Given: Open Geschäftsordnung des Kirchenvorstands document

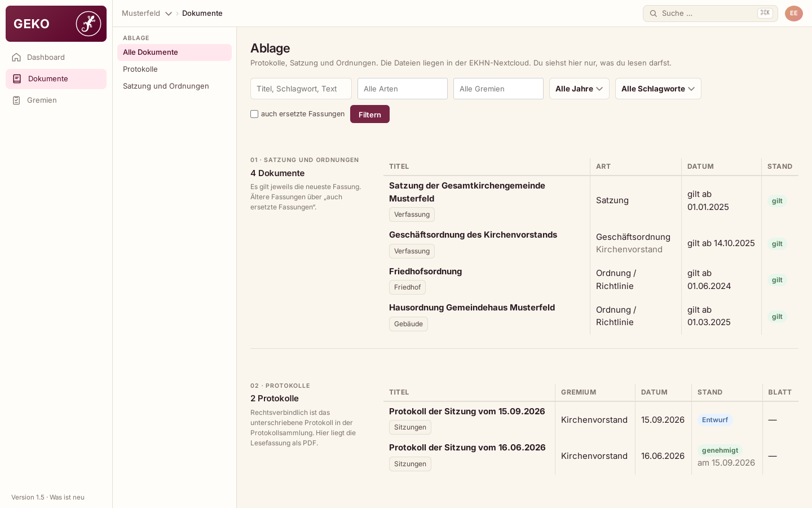Looking at the screenshot, I should pos(473,235).
